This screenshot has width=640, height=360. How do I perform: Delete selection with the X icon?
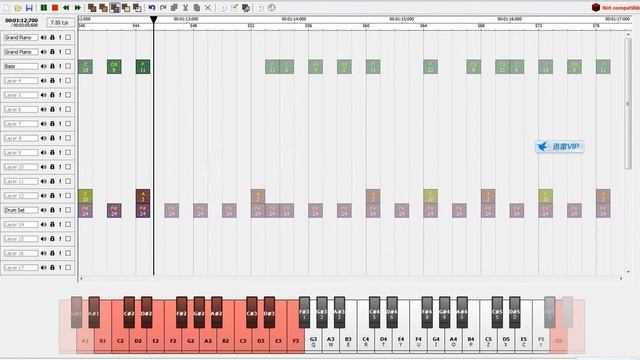click(x=208, y=8)
